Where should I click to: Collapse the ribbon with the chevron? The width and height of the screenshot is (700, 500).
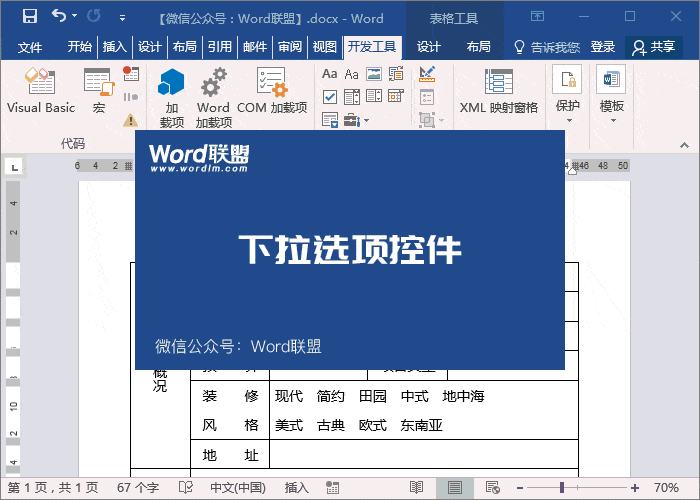[684, 145]
